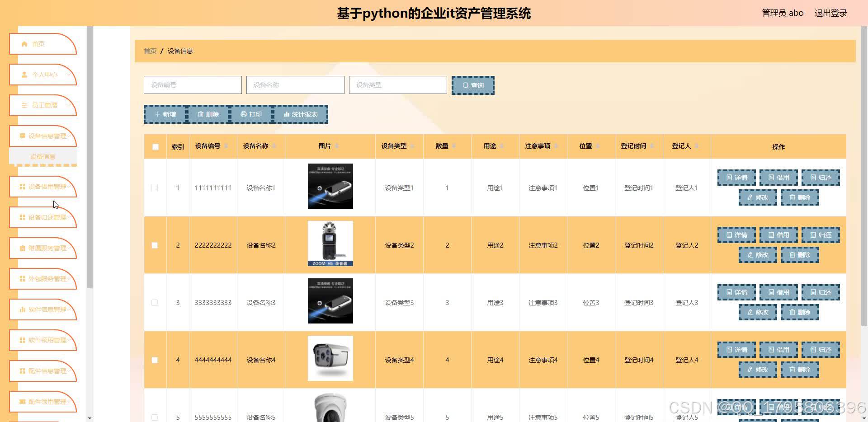Click the grid icon beside 设备借用管理

click(x=22, y=186)
